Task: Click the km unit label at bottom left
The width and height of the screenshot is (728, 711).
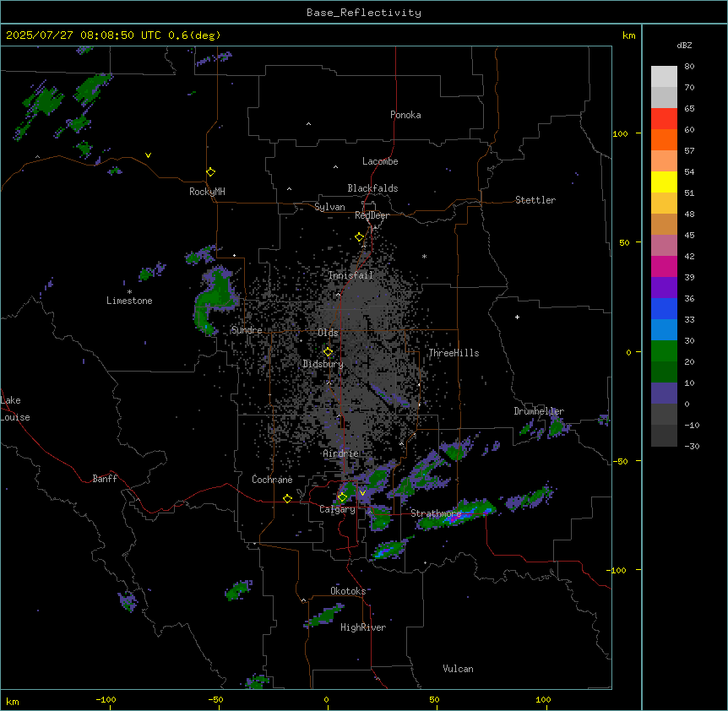Action: pyautogui.click(x=13, y=701)
